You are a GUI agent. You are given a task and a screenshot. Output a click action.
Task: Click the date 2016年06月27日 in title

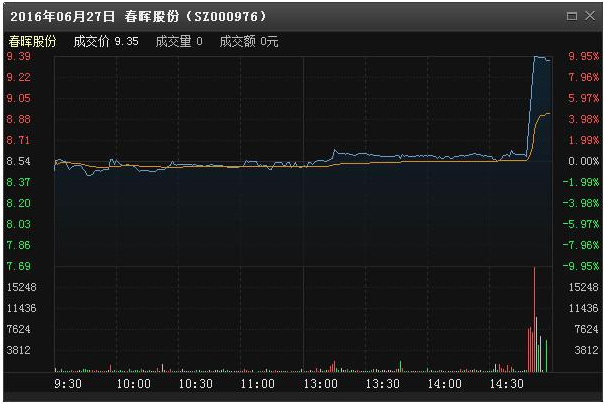click(x=62, y=17)
